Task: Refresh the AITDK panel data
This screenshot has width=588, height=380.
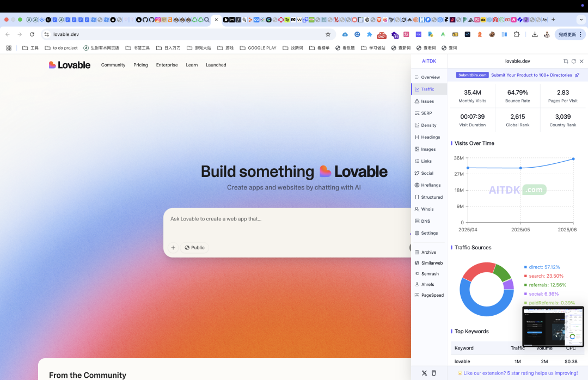Action: [x=574, y=61]
